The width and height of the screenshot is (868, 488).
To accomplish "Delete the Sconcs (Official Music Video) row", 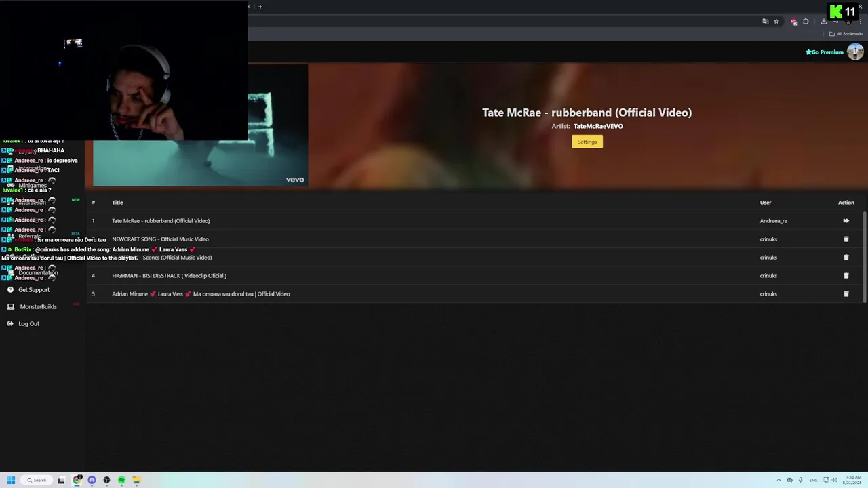I will [846, 257].
